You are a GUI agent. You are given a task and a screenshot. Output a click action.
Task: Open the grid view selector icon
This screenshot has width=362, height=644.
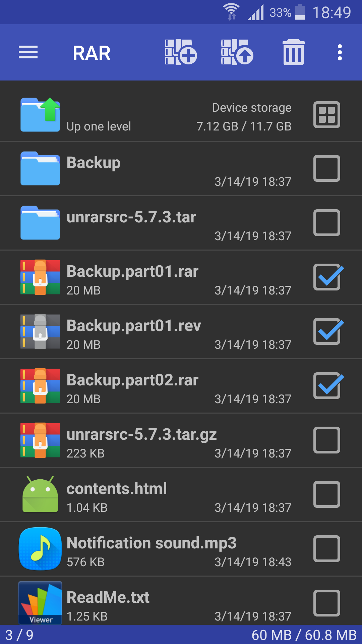[327, 115]
